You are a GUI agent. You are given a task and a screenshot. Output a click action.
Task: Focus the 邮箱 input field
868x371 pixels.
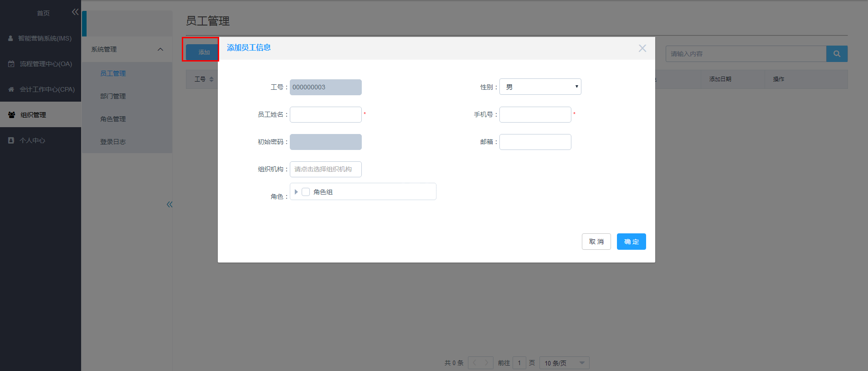coord(535,142)
